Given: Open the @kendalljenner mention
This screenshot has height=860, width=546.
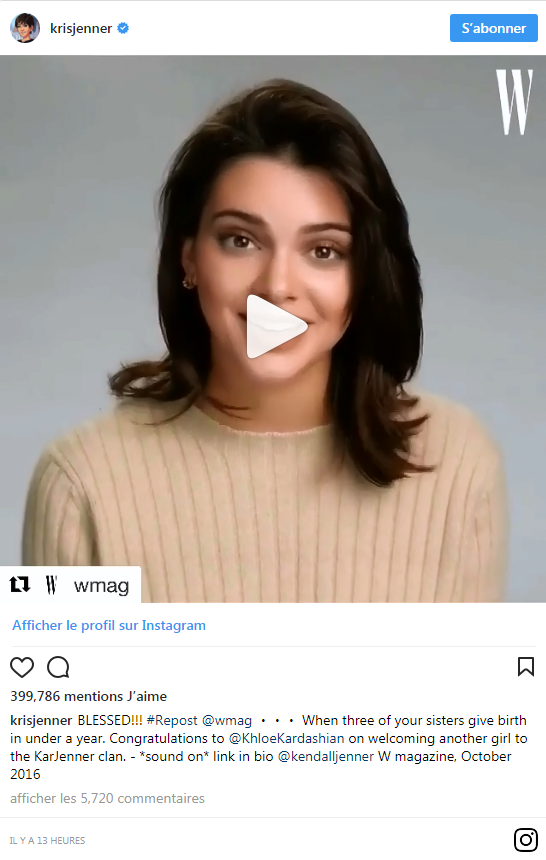Looking at the screenshot, I should tap(326, 756).
